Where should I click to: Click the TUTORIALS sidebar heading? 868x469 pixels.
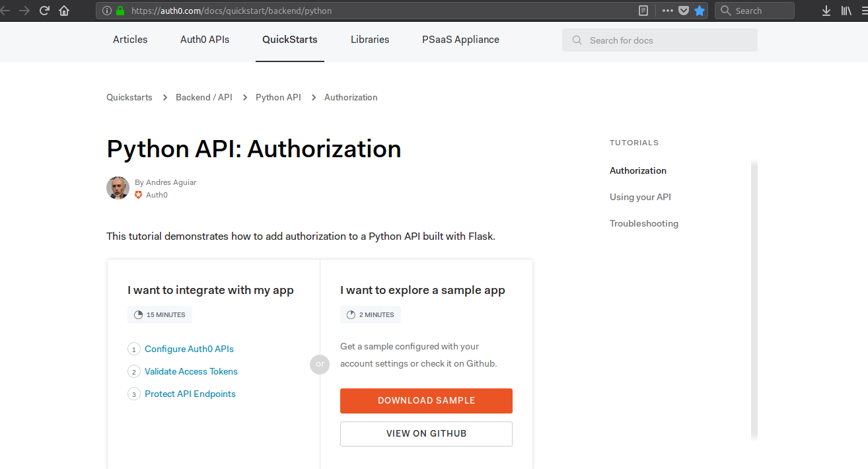pos(634,143)
